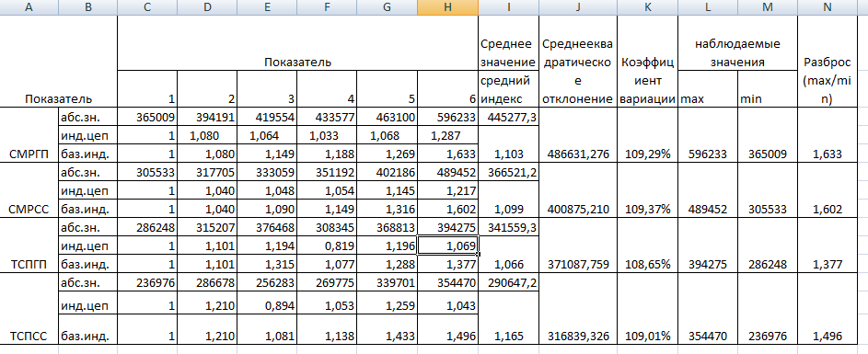This screenshot has height=354, width=868.
Task: Click cell with value 376468
Action: point(267,227)
